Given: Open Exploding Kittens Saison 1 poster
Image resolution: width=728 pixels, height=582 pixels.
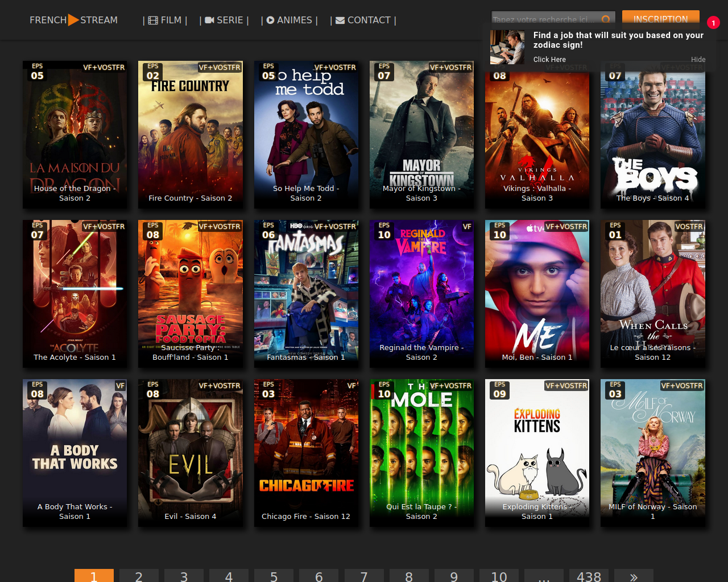Looking at the screenshot, I should 537,453.
